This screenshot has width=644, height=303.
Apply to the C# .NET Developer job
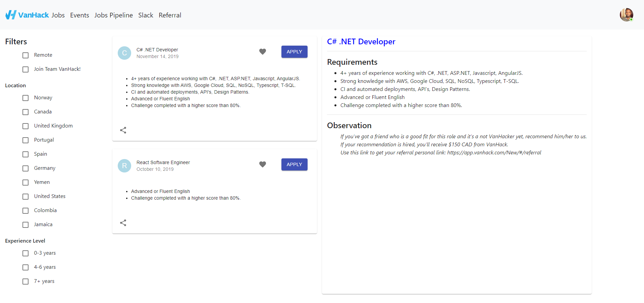(x=294, y=52)
